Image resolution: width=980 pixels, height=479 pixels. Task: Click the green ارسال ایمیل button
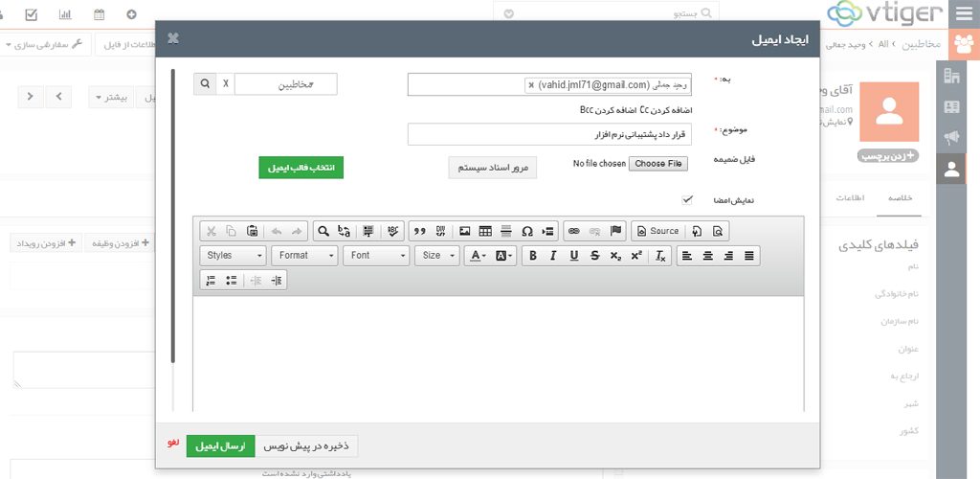(221, 446)
